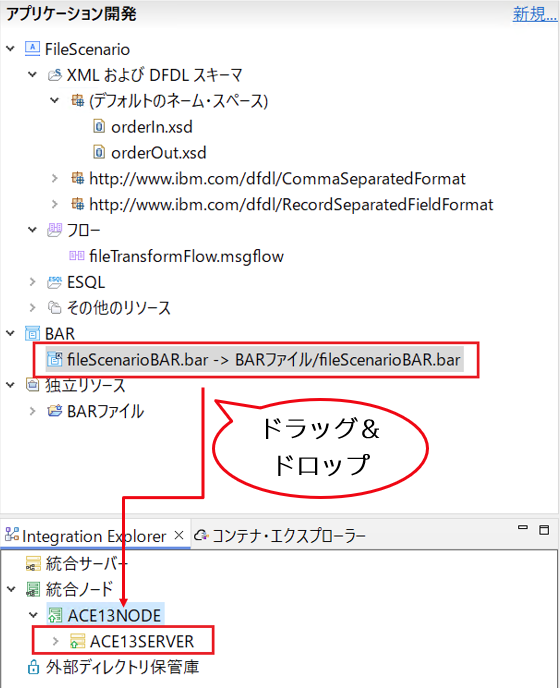Select the FileScenario label

(x=87, y=49)
